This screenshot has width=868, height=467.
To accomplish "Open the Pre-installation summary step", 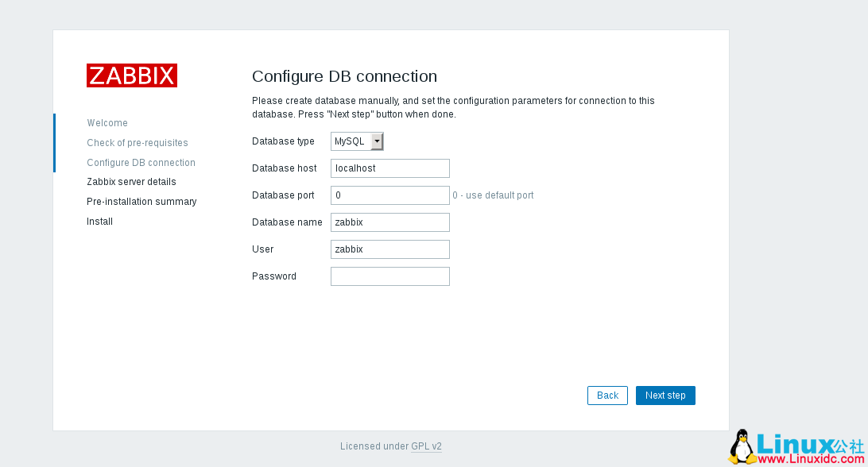I will (x=141, y=202).
